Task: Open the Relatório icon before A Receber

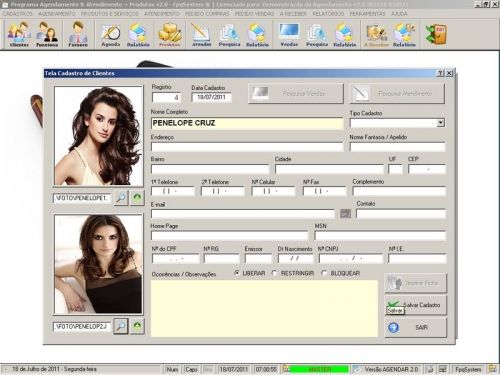Action: click(x=345, y=34)
